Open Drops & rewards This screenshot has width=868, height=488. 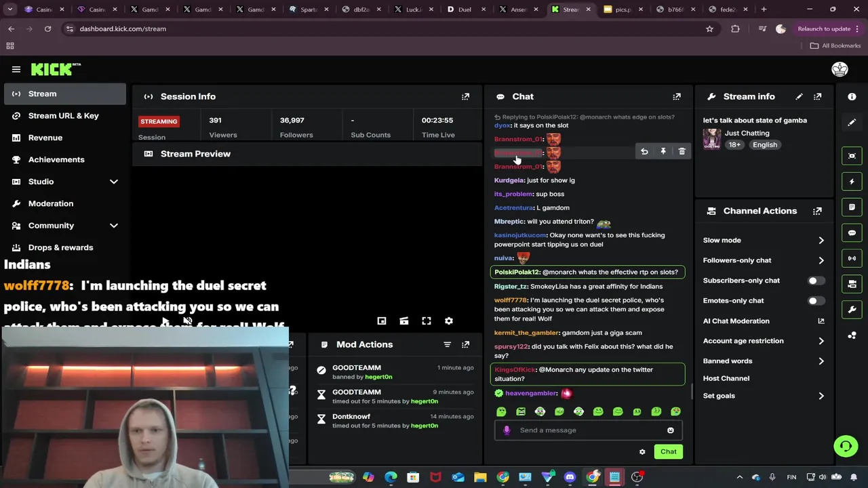pyautogui.click(x=65, y=247)
